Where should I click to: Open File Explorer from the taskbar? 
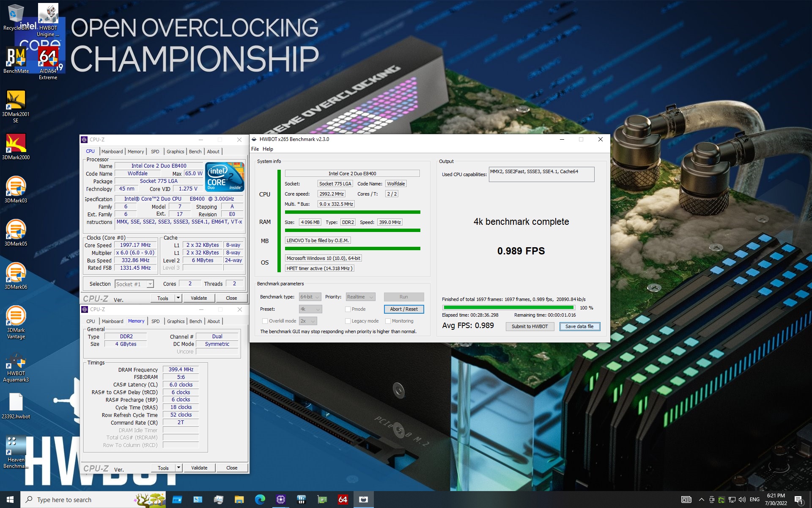(x=239, y=500)
